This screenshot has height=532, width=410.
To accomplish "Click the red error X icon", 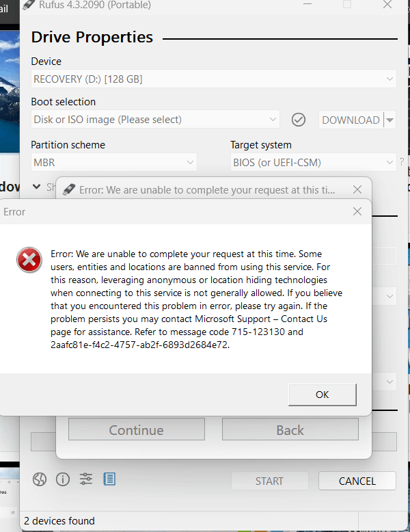I will 29,260.
